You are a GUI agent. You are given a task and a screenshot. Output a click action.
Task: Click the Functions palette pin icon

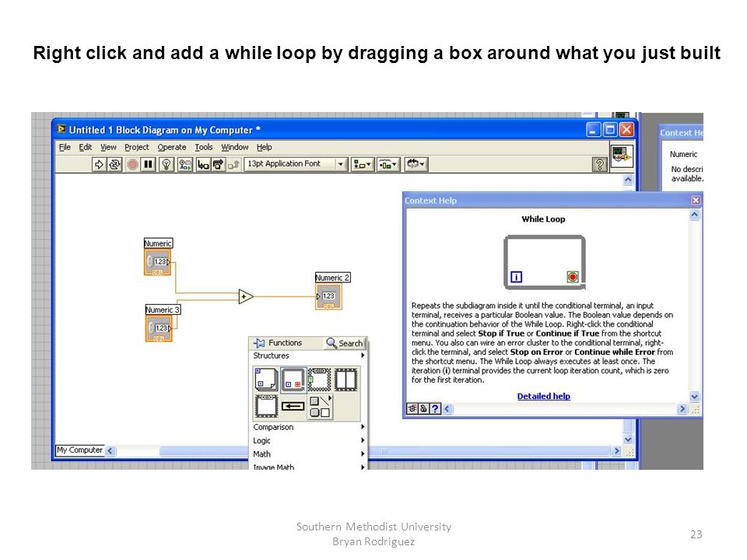[259, 343]
